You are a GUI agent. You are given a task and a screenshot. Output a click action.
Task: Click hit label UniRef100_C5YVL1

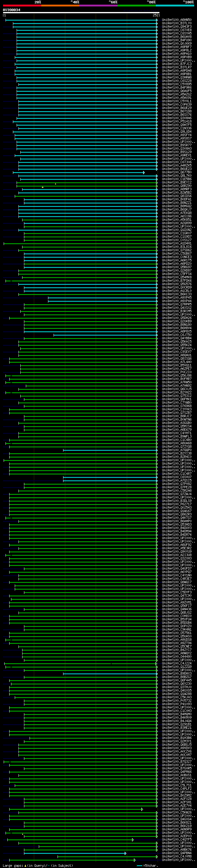(177, 101)
